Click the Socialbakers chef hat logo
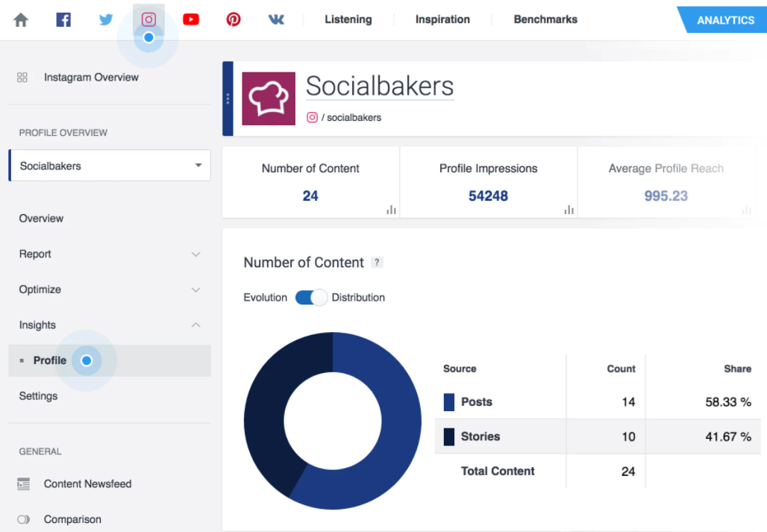Image resolution: width=767 pixels, height=532 pixels. [x=269, y=99]
